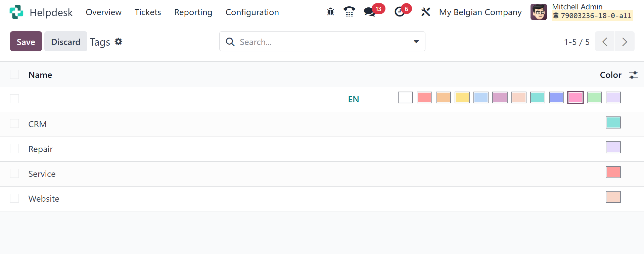Click the Save button
The width and height of the screenshot is (644, 254).
(x=26, y=42)
